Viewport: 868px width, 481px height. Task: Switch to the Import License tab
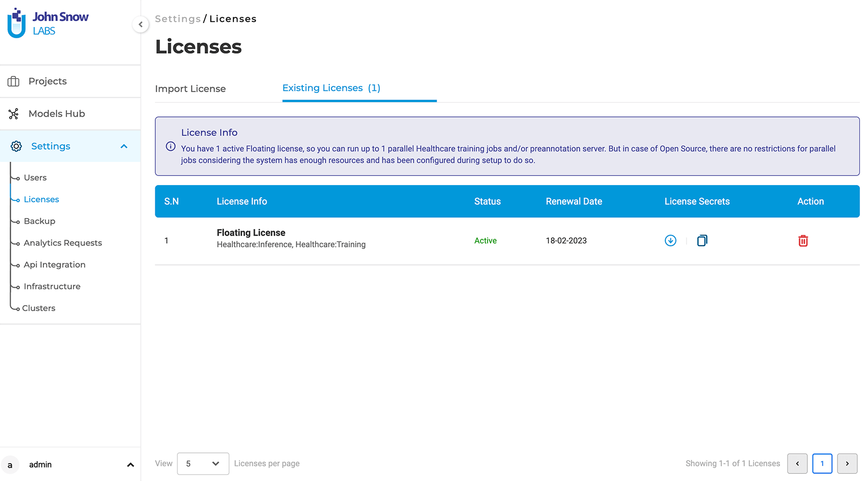coord(190,89)
